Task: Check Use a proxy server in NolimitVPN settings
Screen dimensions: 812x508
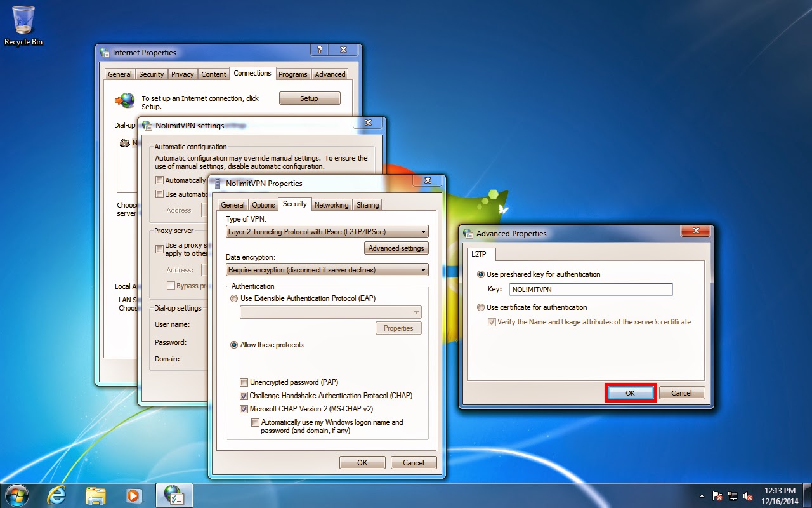Action: click(159, 249)
